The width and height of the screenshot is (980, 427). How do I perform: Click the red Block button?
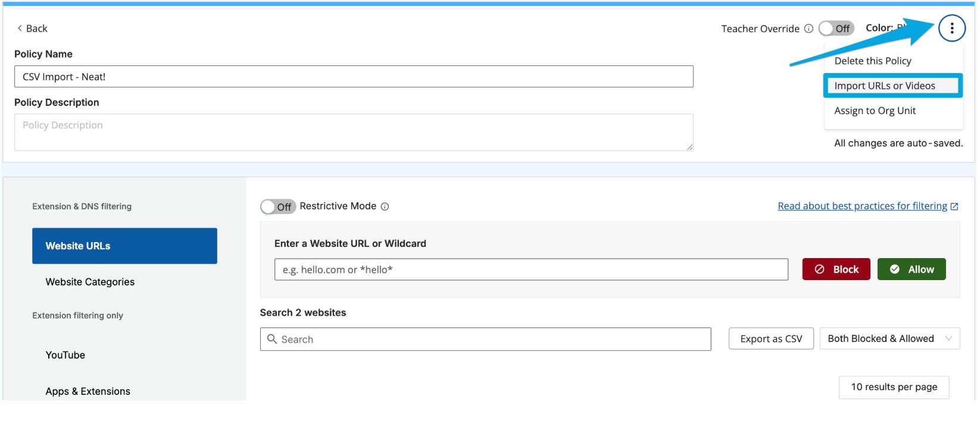[x=836, y=269]
